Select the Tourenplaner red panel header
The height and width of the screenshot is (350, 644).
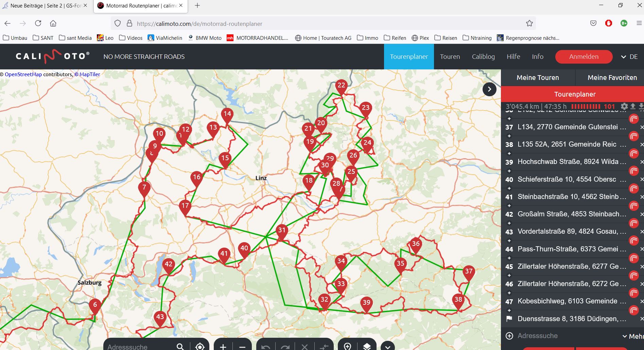coord(573,94)
